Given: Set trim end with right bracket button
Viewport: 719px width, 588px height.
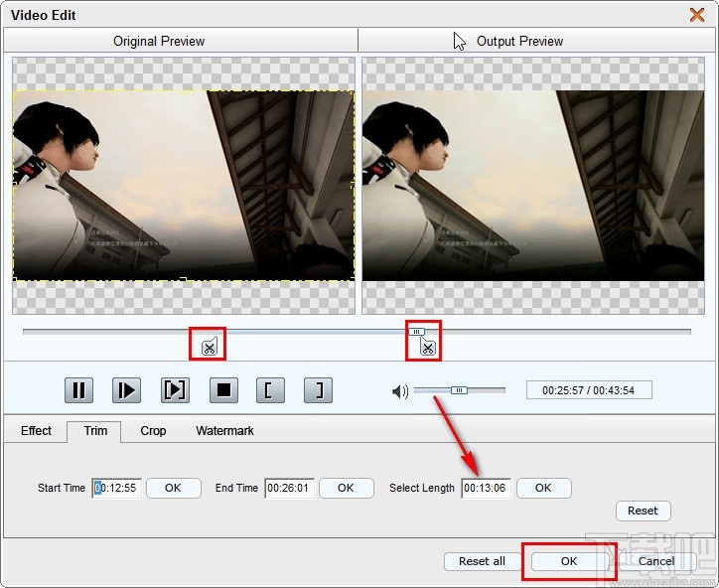Looking at the screenshot, I should click(318, 390).
